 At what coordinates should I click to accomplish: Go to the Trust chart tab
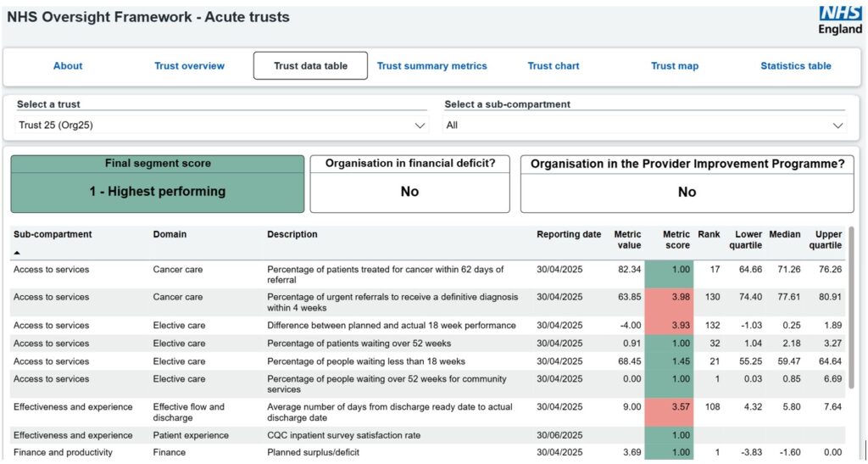coord(553,66)
